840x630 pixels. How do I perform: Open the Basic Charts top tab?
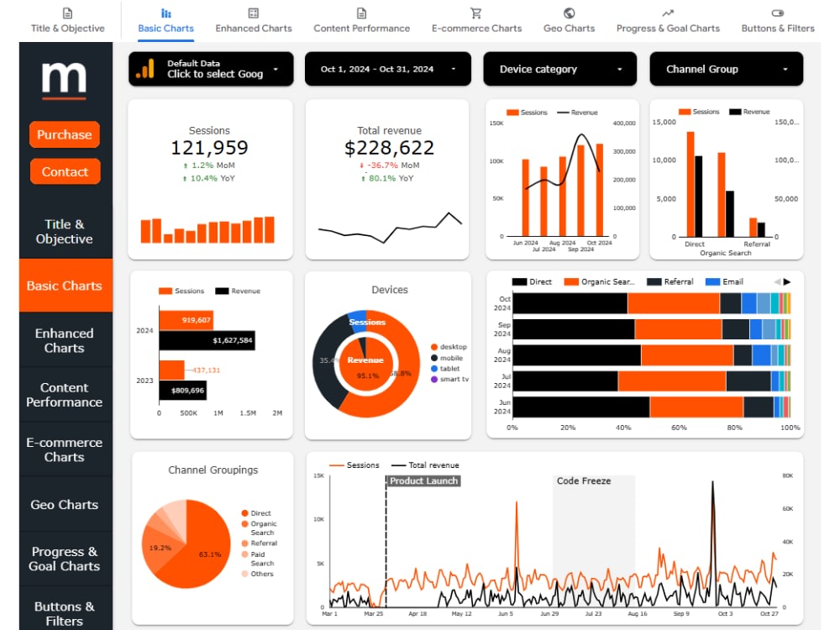click(x=166, y=21)
